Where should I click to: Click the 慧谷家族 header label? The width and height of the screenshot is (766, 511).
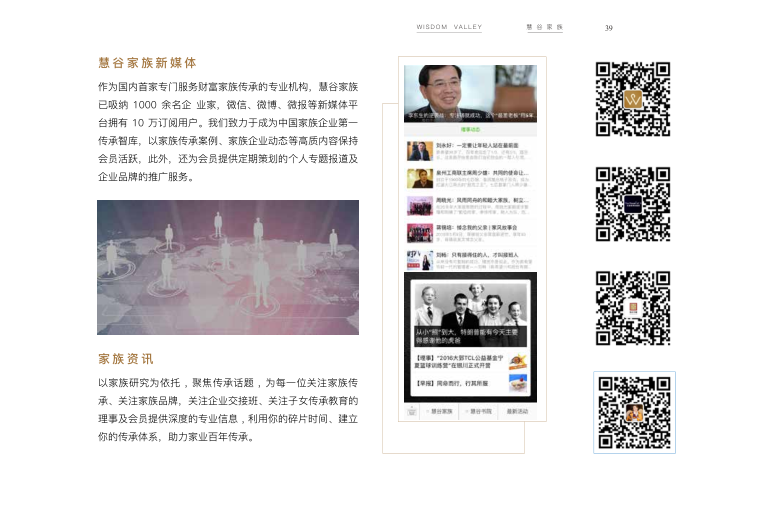point(545,27)
